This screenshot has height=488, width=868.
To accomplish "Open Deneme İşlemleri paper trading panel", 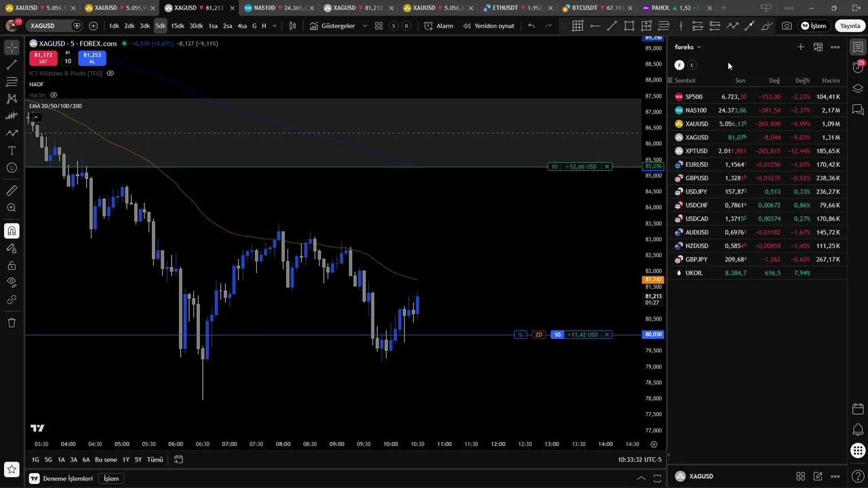I will (67, 479).
